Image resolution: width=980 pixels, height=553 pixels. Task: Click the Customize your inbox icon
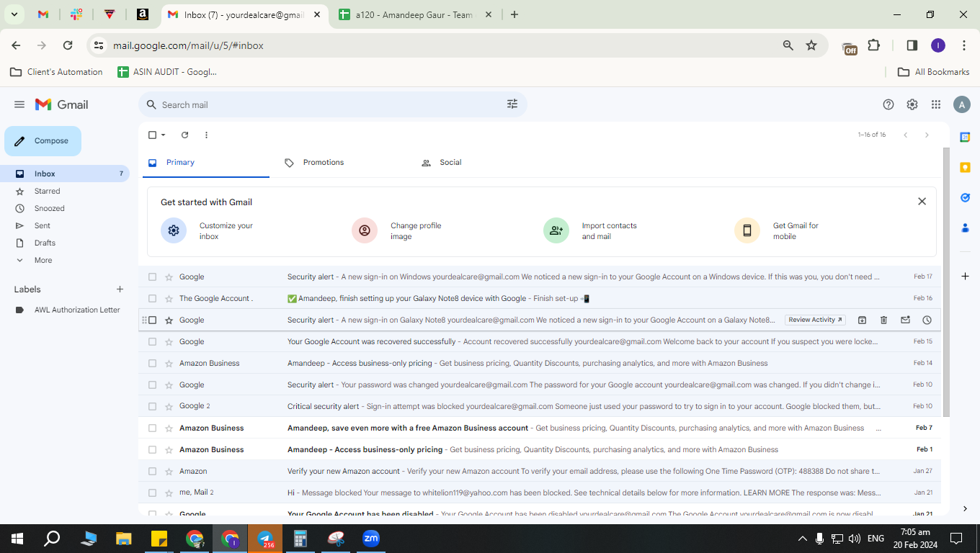(x=174, y=230)
